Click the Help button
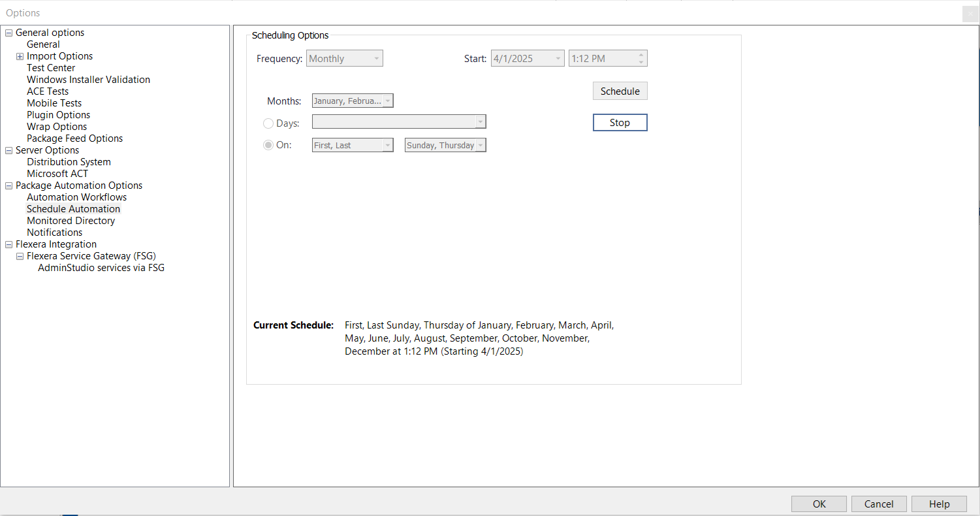 point(939,504)
